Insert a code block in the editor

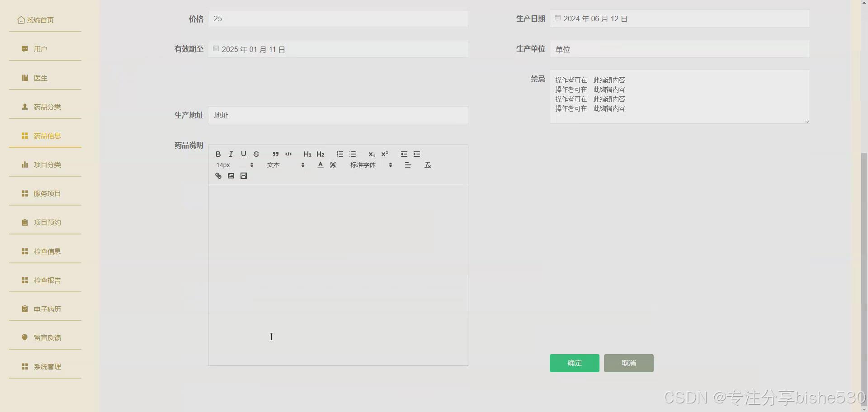pos(288,154)
